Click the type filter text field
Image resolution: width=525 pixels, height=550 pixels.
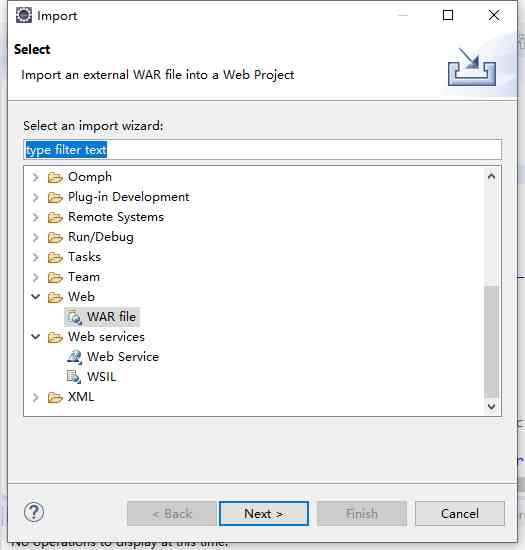click(x=262, y=150)
